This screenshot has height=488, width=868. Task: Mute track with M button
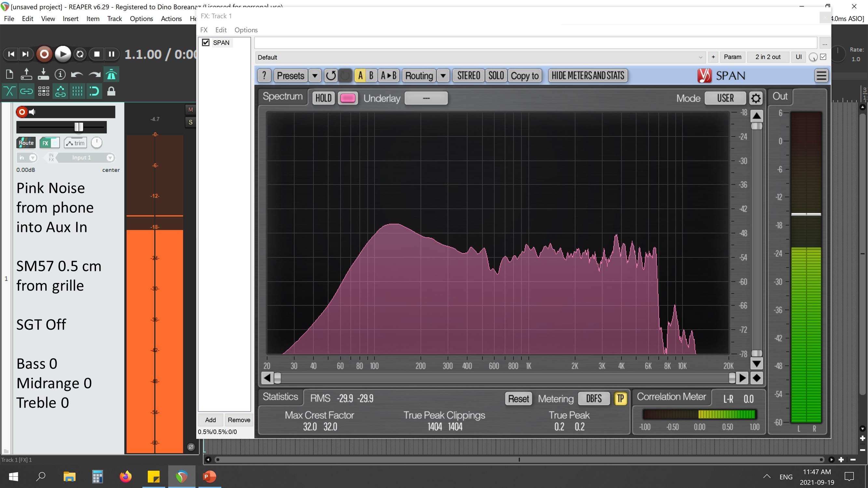(190, 110)
